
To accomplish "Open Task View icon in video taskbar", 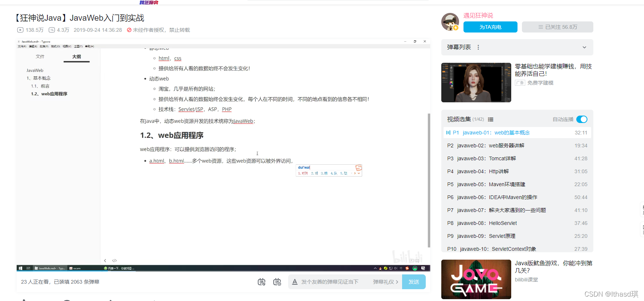I will click(x=28, y=268).
